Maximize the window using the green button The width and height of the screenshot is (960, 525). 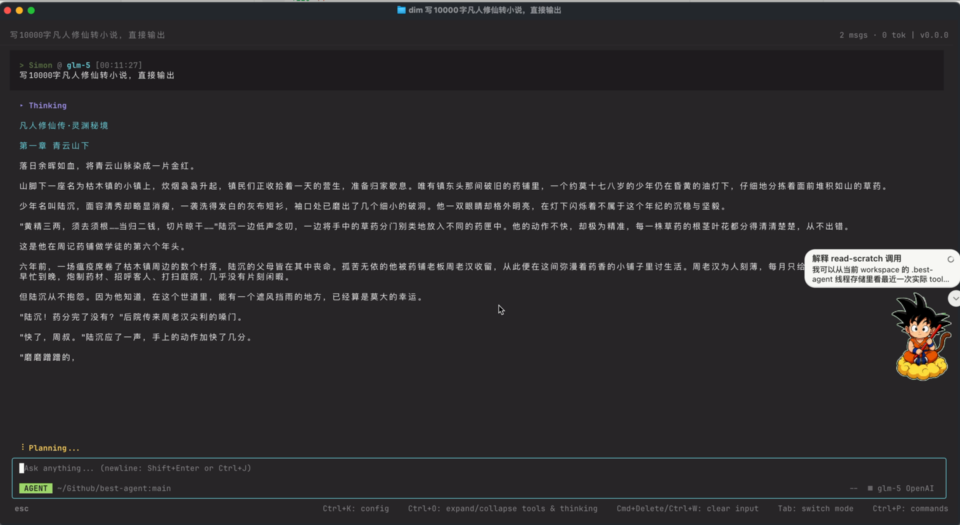click(x=31, y=10)
